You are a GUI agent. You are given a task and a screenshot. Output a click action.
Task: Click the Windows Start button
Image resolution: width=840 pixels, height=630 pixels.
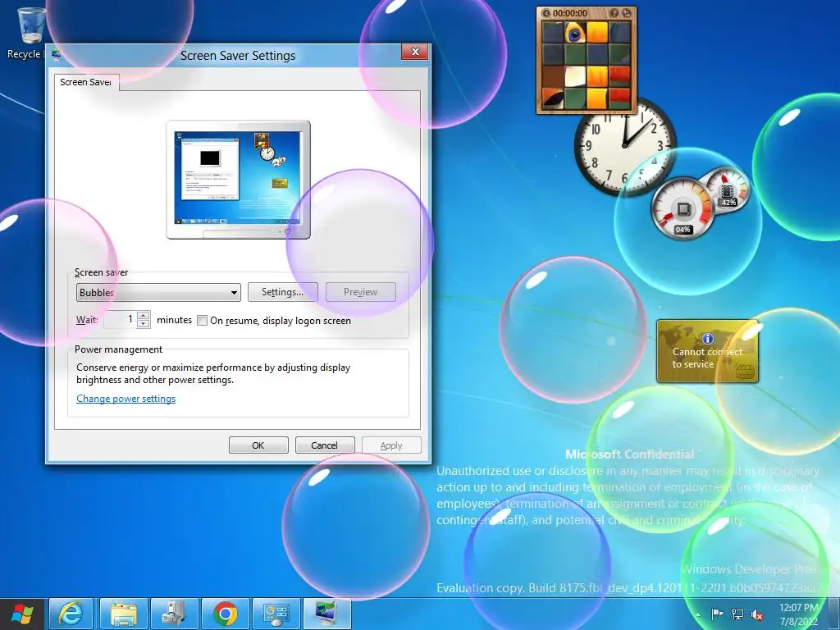point(22,614)
